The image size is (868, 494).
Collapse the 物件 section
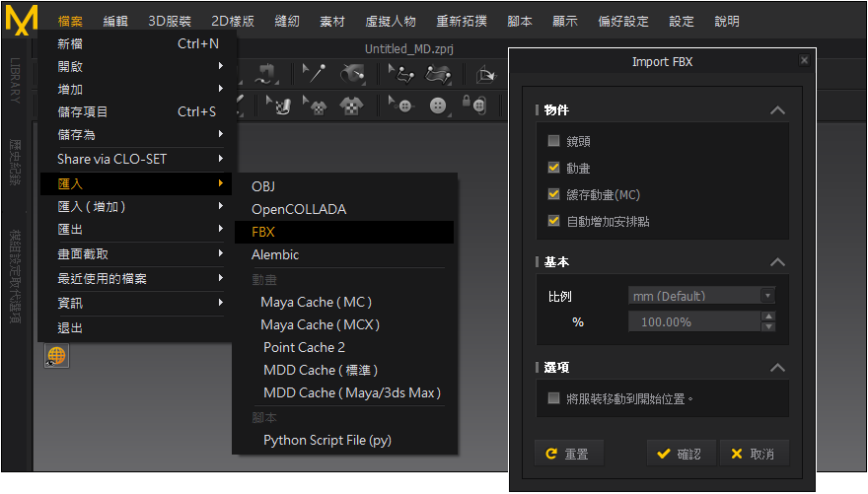[777, 110]
